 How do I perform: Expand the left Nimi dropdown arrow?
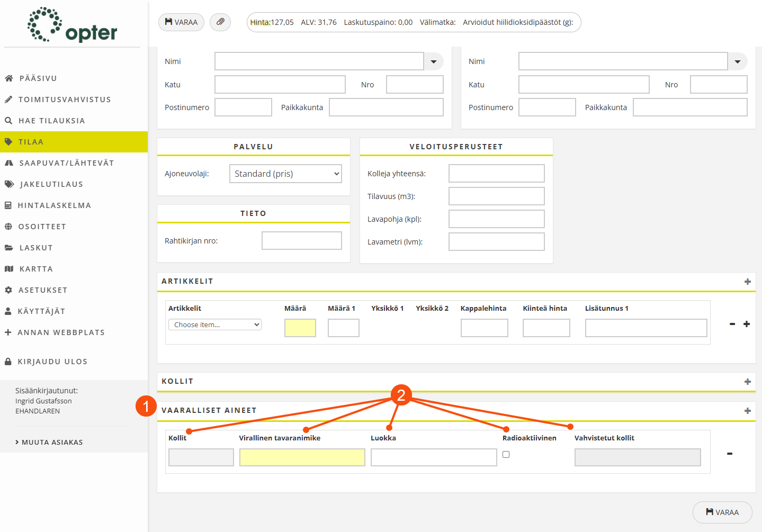[434, 61]
